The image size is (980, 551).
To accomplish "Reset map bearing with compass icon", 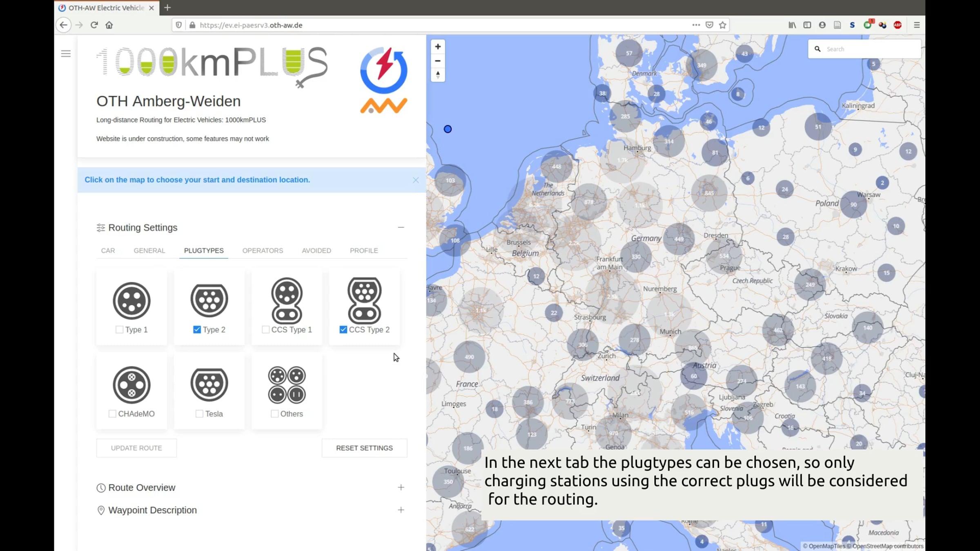I will click(x=438, y=75).
